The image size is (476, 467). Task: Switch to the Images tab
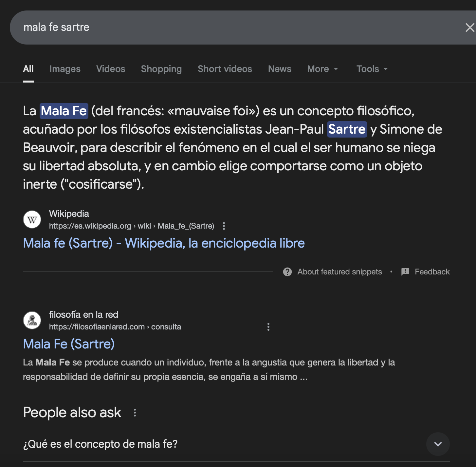coord(65,69)
